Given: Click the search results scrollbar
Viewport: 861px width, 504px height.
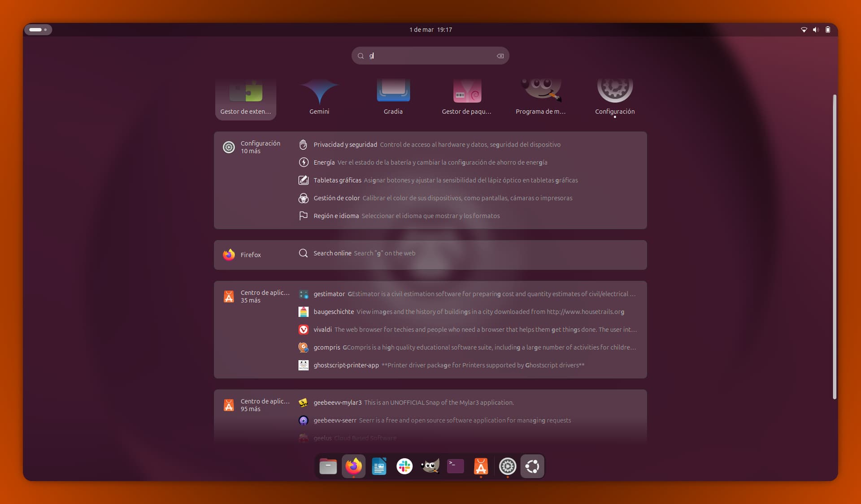Looking at the screenshot, I should pyautogui.click(x=834, y=246).
